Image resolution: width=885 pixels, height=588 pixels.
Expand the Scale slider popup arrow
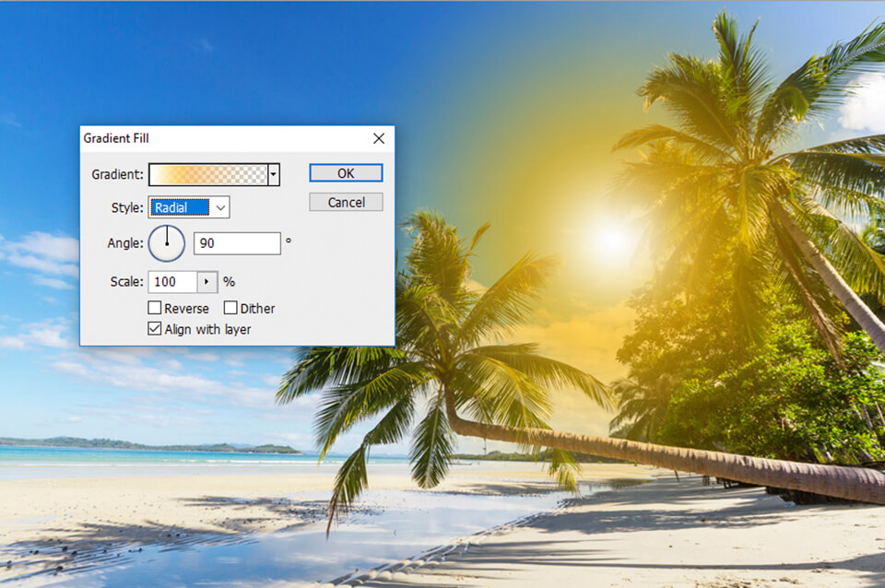[207, 282]
